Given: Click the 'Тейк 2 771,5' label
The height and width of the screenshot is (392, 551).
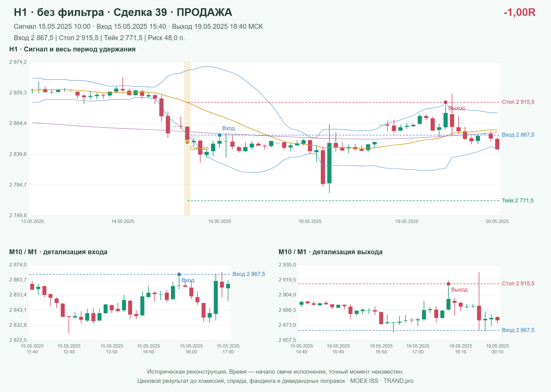Looking at the screenshot, I should pos(518,201).
